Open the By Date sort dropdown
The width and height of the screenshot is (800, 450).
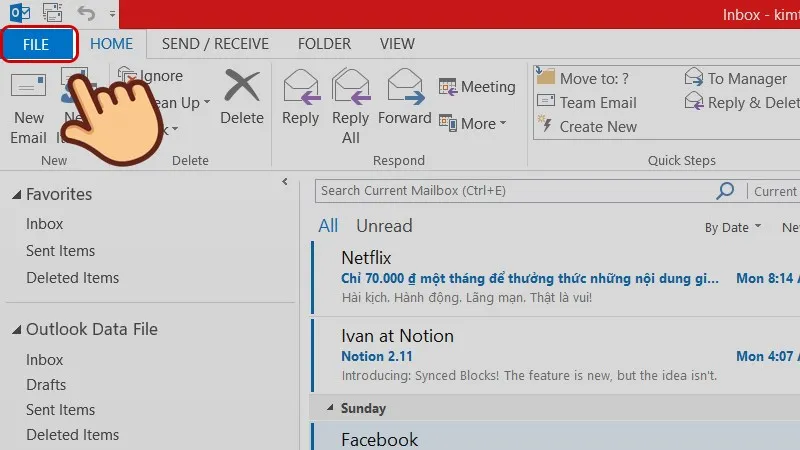733,228
